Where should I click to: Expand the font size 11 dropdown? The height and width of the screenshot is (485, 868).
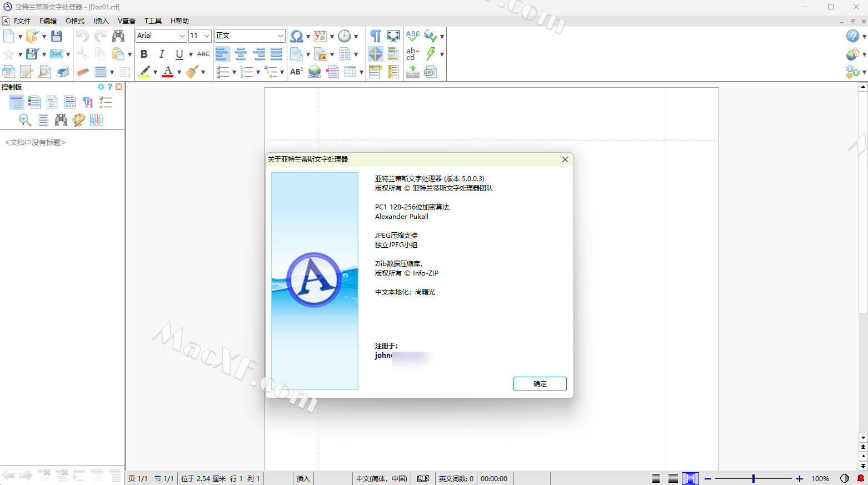pos(207,36)
